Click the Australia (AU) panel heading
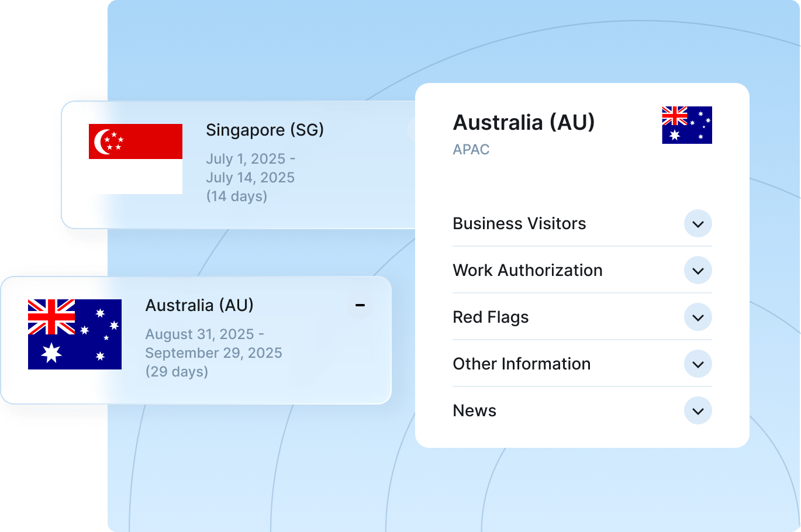The height and width of the screenshot is (532, 801). [523, 123]
